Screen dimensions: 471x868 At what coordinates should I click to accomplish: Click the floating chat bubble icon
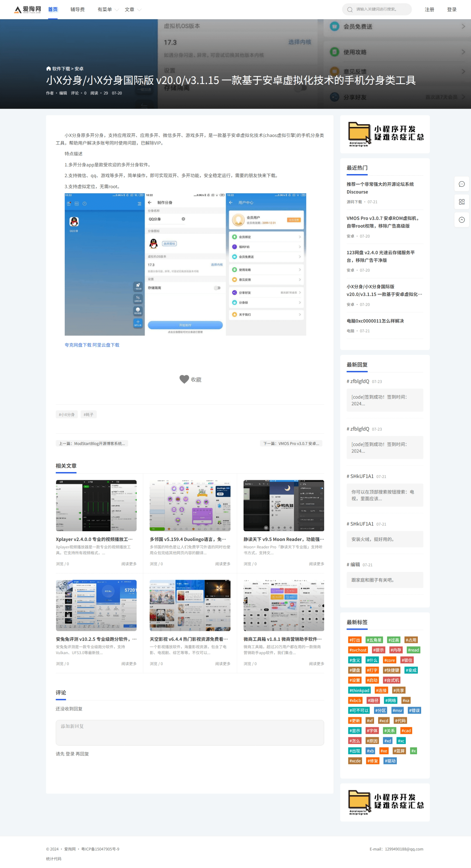point(462,184)
